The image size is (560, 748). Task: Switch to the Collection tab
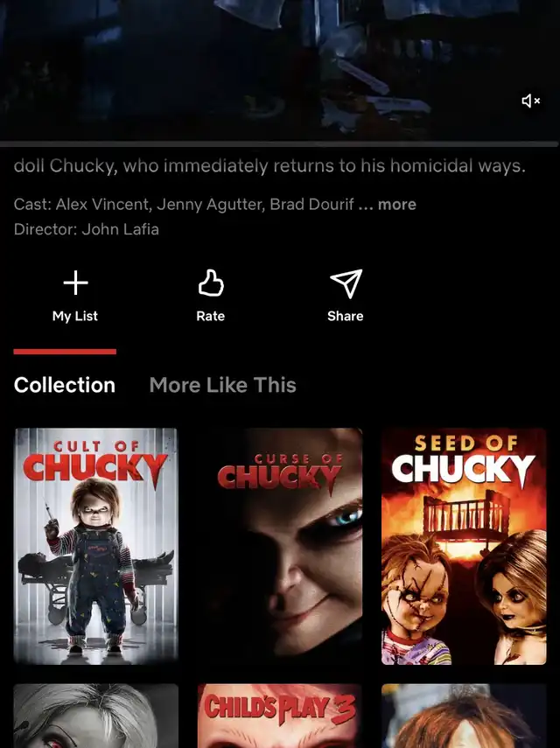click(65, 385)
